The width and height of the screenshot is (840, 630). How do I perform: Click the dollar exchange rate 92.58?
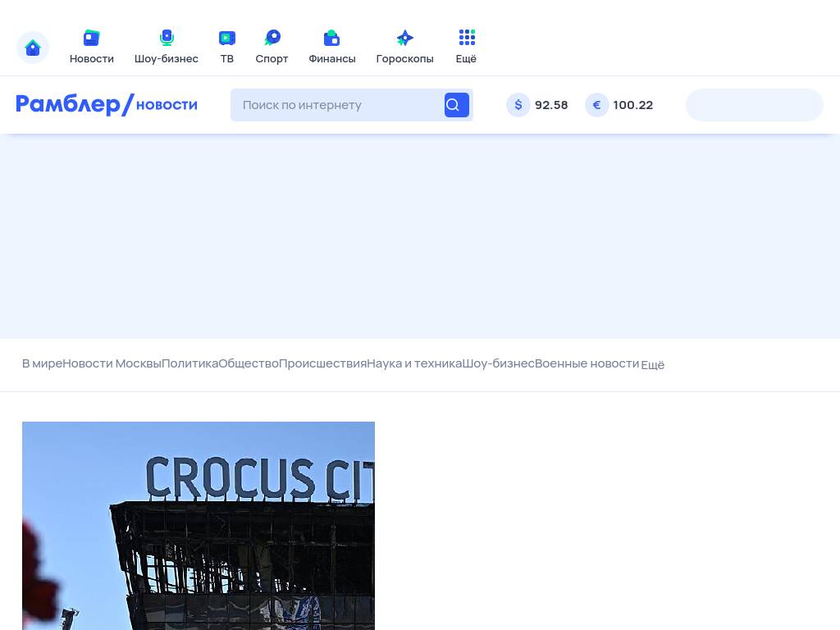[538, 105]
